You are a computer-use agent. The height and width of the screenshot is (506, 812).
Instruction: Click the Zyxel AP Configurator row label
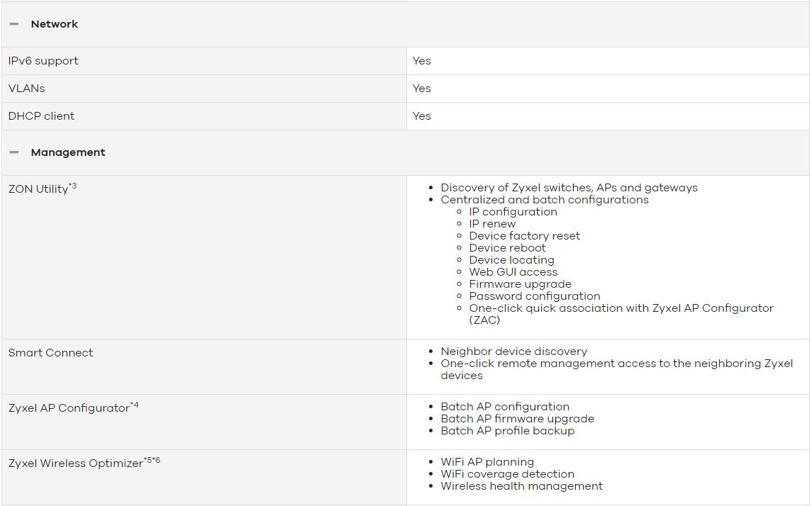tap(74, 407)
